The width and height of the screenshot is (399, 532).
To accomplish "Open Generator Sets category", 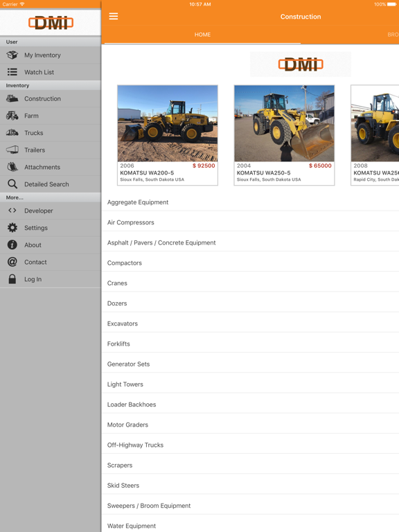I will click(x=250, y=364).
